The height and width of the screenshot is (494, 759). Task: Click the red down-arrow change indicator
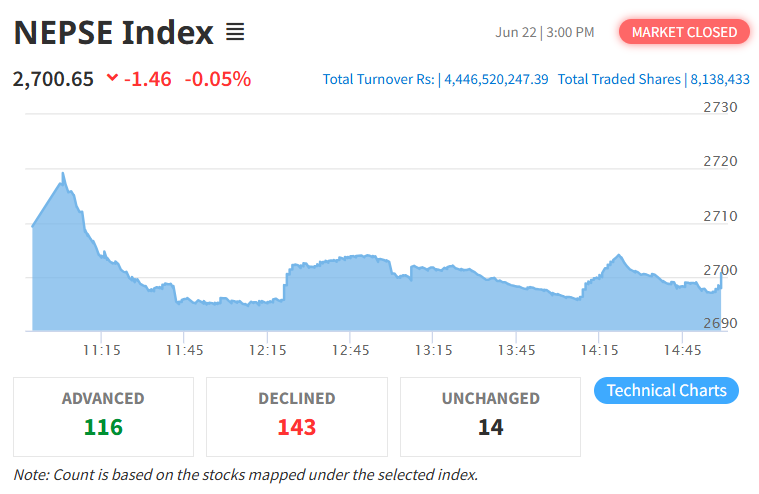112,77
